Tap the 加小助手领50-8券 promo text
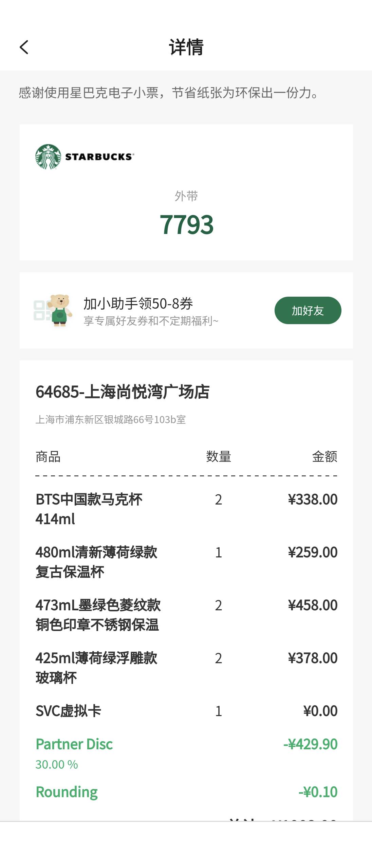372x868 pixels. (x=138, y=303)
